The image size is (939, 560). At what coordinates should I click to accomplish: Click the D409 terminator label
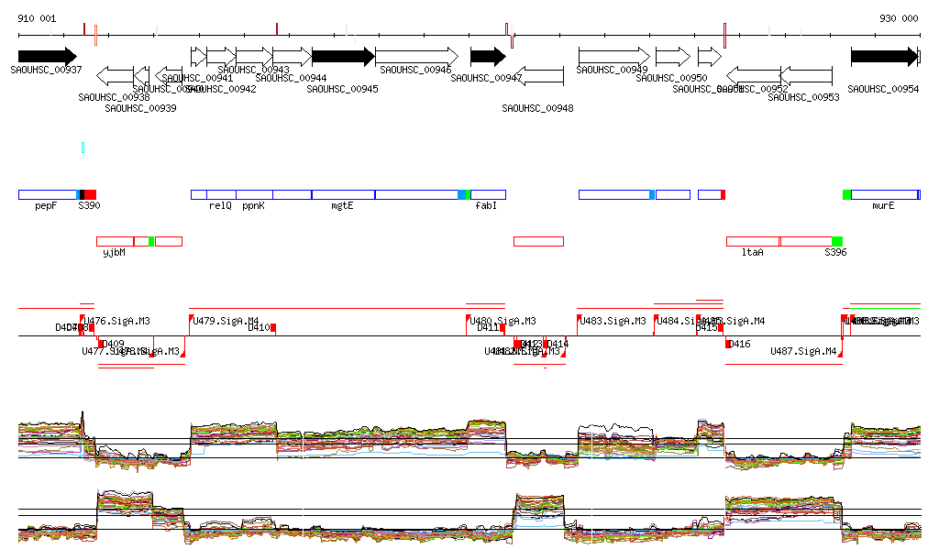point(113,344)
